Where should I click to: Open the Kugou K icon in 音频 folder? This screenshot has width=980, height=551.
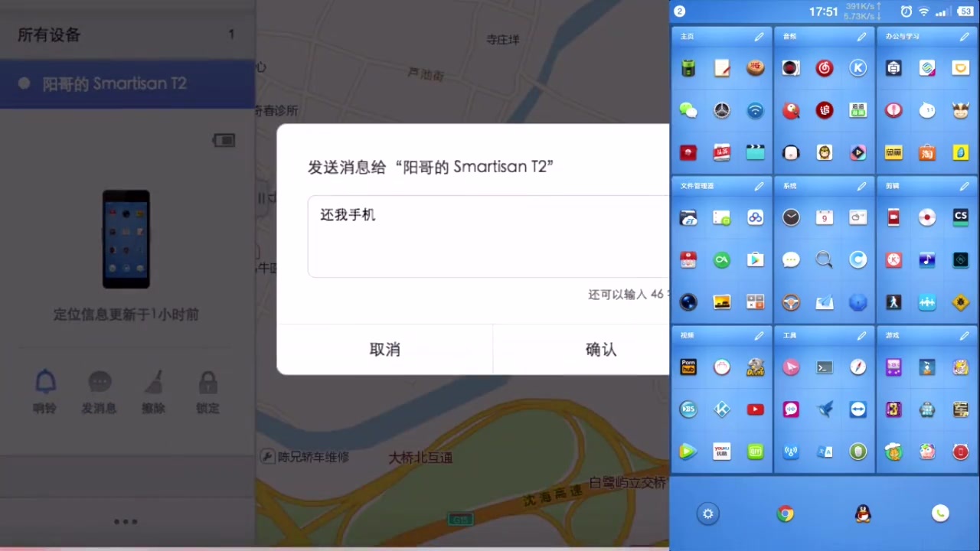pos(858,68)
